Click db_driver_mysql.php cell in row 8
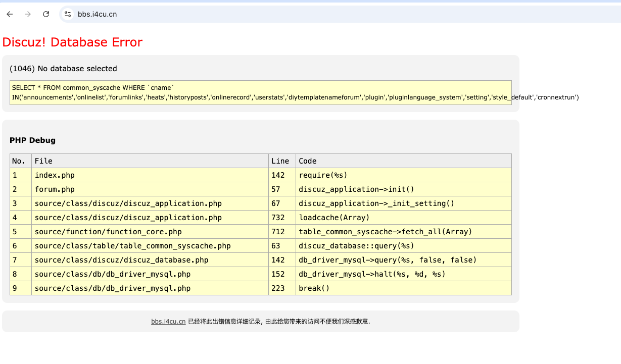The height and width of the screenshot is (364, 621). tap(150, 274)
